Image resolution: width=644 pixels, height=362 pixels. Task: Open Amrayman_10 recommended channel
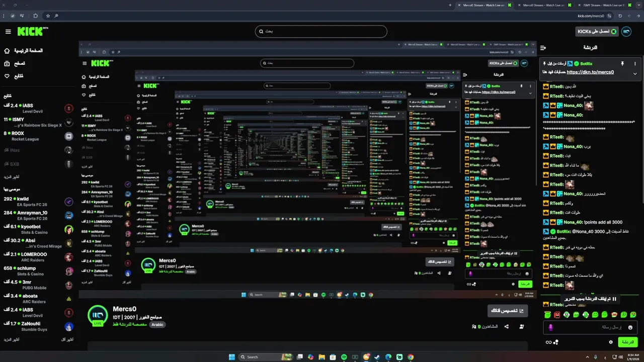point(38,215)
